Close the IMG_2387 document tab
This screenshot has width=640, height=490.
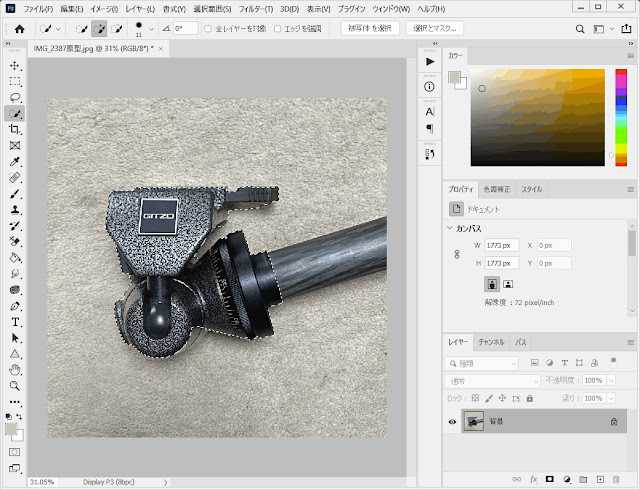click(x=161, y=49)
